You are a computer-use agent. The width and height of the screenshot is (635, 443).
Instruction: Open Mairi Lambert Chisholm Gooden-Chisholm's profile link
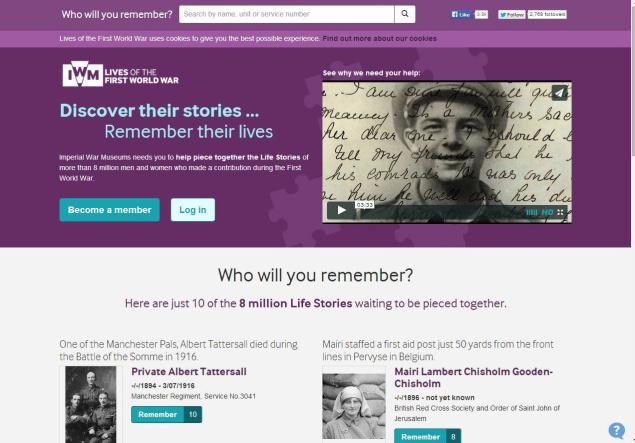point(473,377)
